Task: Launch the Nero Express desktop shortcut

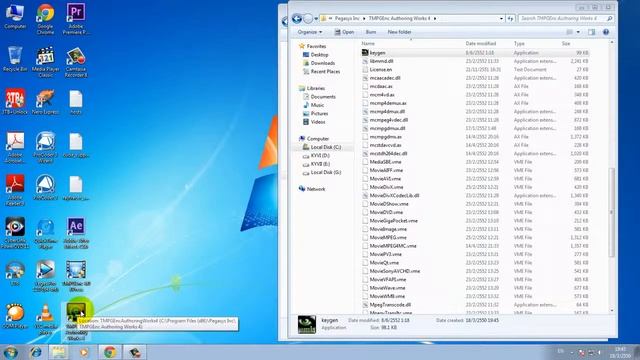Action: tap(45, 102)
